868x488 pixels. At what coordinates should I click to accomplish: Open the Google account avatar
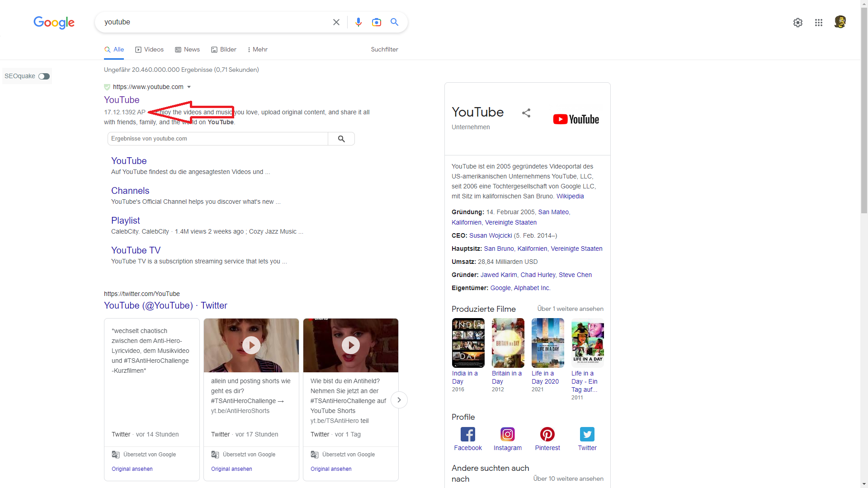(x=840, y=22)
